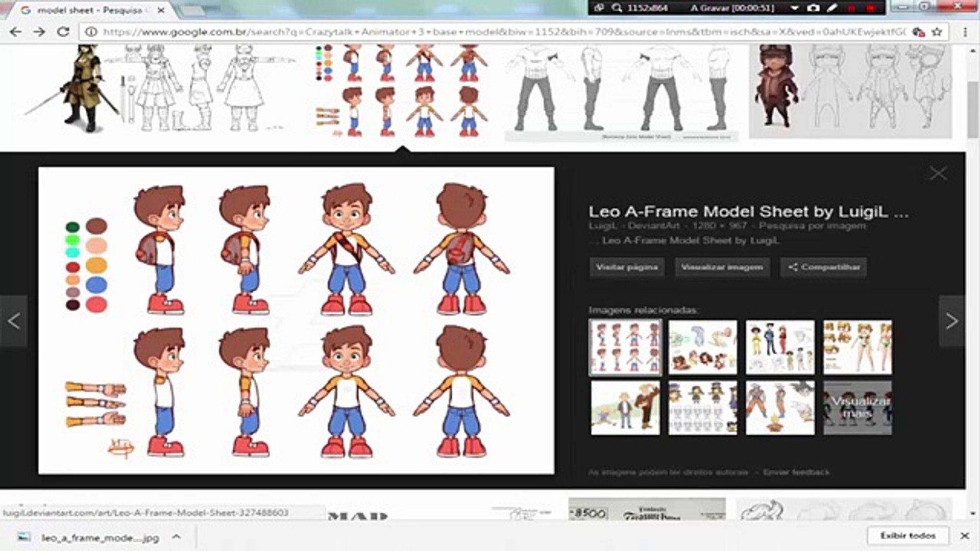Click the 'Compartilhar' share button
The height and width of the screenshot is (551, 980).
(823, 267)
